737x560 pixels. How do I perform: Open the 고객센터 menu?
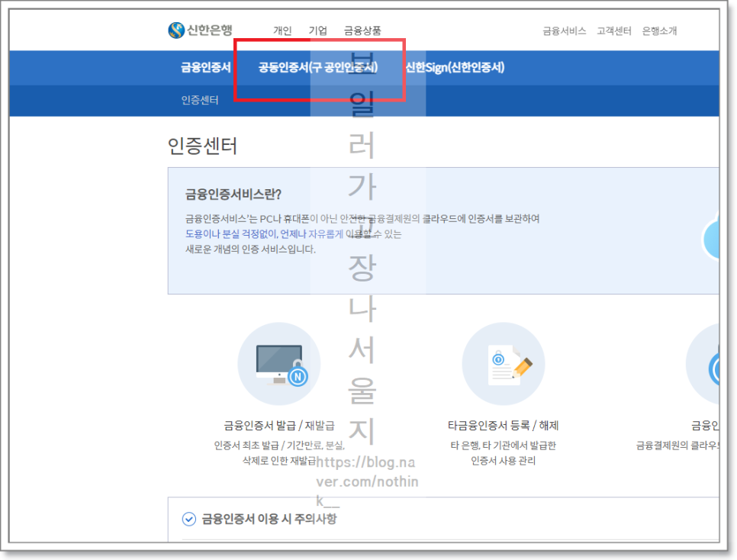614,31
